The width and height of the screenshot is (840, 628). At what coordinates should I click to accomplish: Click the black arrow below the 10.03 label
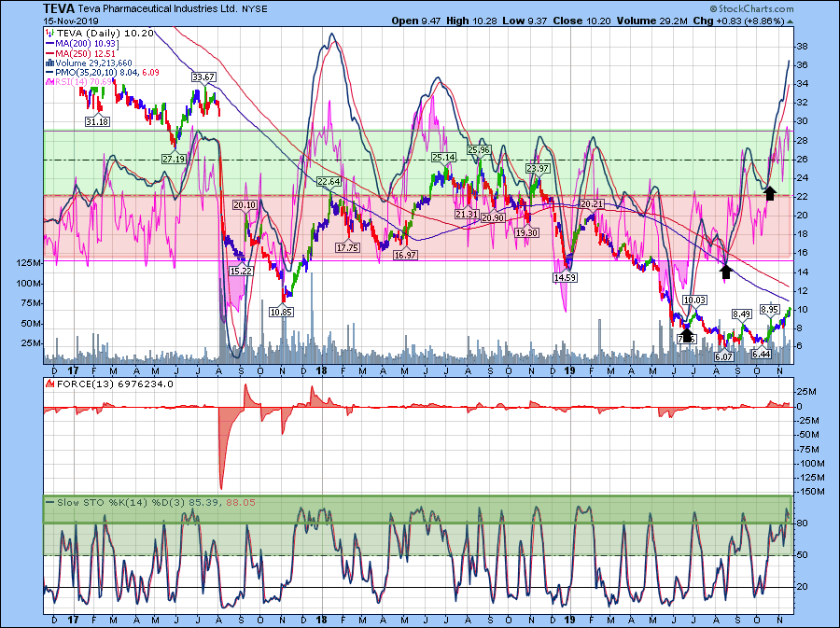[687, 335]
